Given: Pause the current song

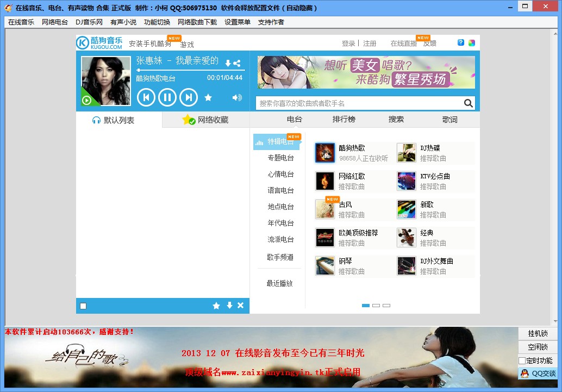Looking at the screenshot, I should 167,97.
